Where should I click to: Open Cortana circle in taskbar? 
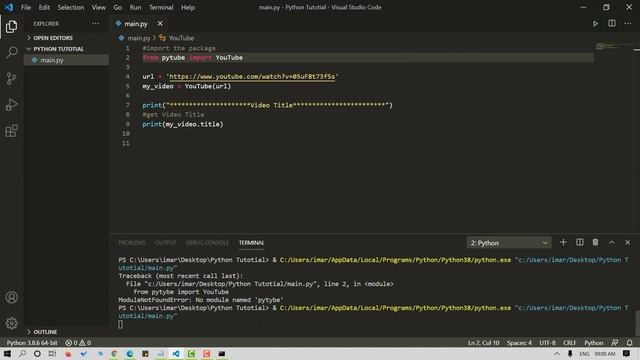click(x=37, y=354)
